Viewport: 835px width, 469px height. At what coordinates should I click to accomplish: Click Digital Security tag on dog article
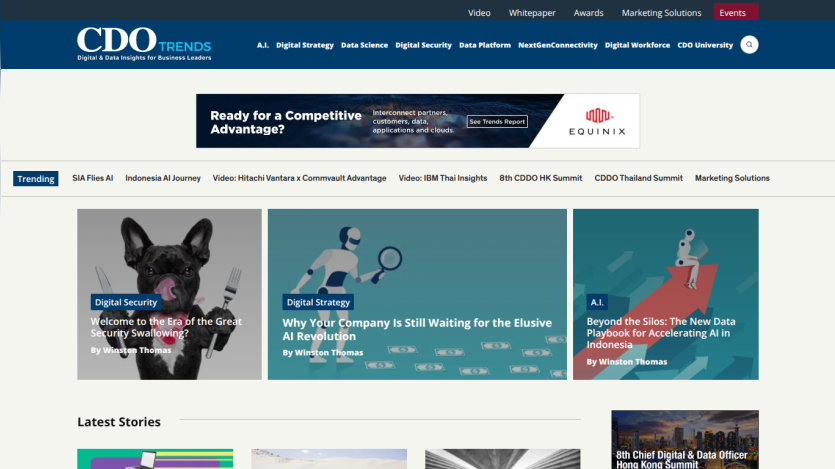[126, 302]
